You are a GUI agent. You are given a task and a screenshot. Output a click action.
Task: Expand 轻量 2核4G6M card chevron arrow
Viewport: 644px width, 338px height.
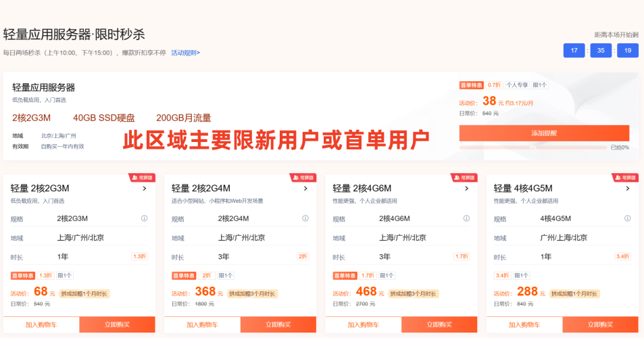pyautogui.click(x=466, y=189)
